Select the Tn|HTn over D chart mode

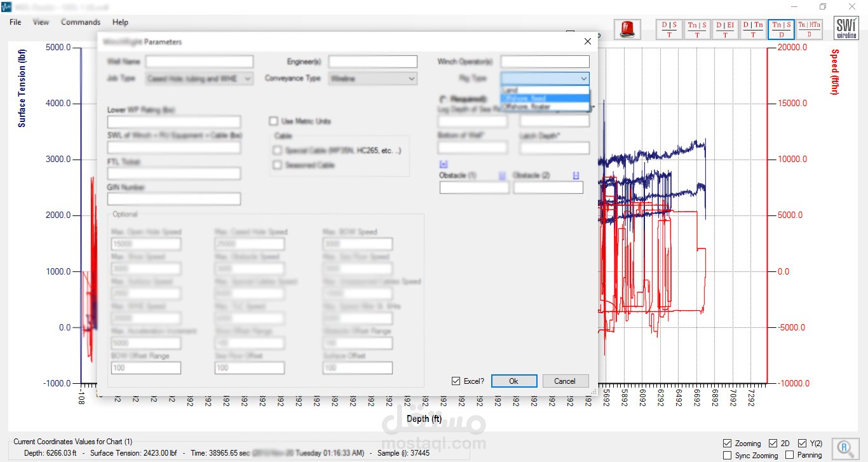click(809, 30)
